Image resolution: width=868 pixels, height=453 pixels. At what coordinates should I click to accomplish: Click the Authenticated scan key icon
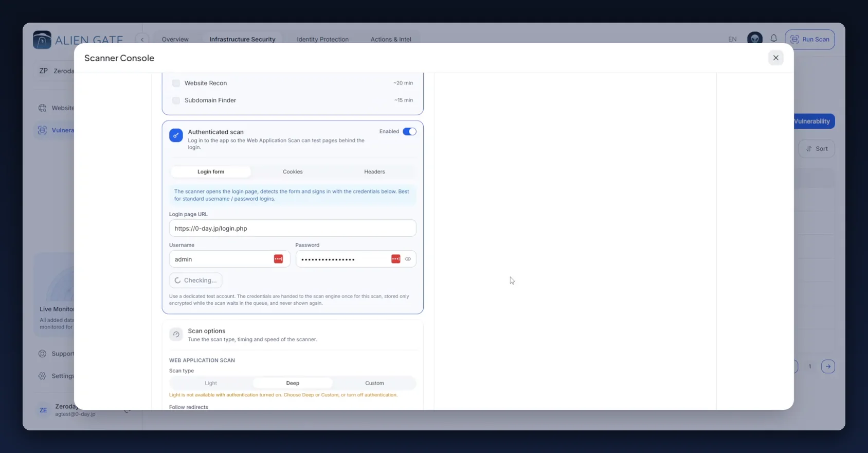pos(176,135)
